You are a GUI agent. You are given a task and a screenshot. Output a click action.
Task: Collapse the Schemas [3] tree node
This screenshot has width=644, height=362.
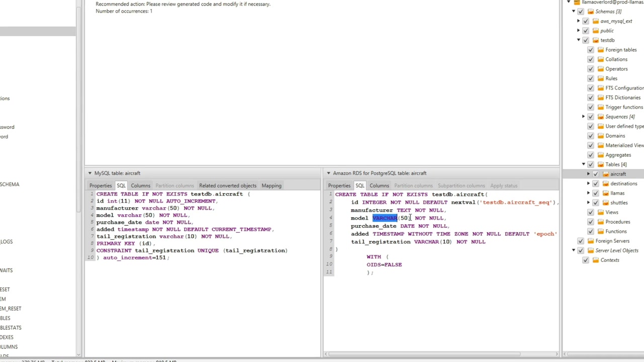[574, 12]
